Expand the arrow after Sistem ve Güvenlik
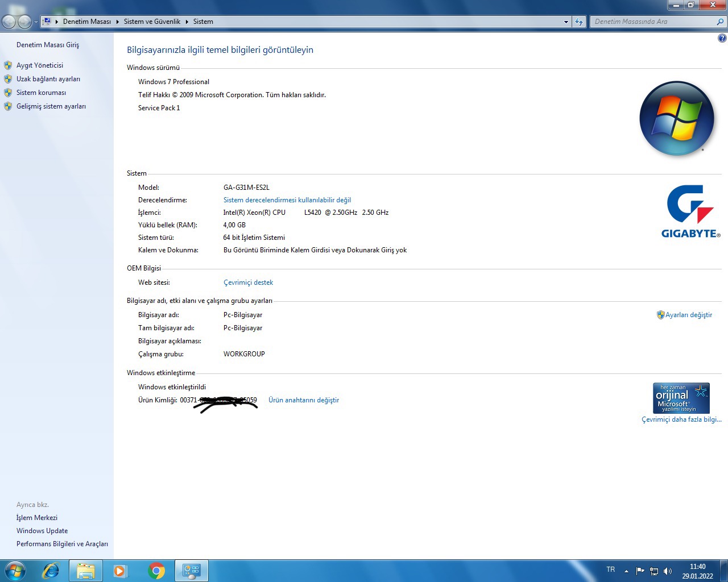 pyautogui.click(x=187, y=22)
